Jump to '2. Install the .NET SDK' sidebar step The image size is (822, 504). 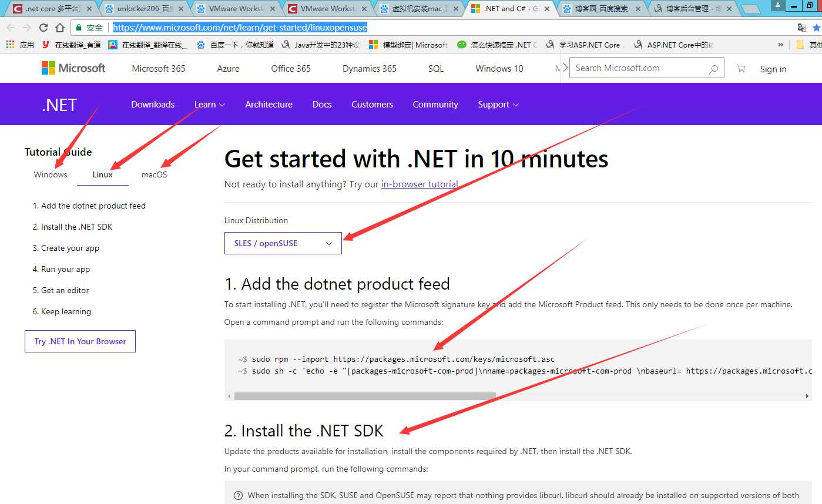click(72, 227)
